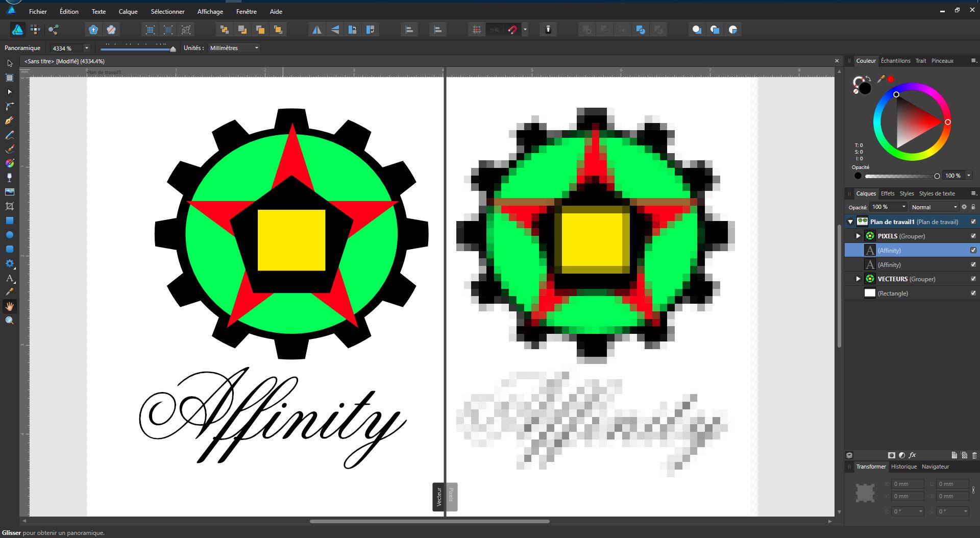The image size is (980, 538).
Task: Delete layer using the trash icon
Action: (974, 455)
